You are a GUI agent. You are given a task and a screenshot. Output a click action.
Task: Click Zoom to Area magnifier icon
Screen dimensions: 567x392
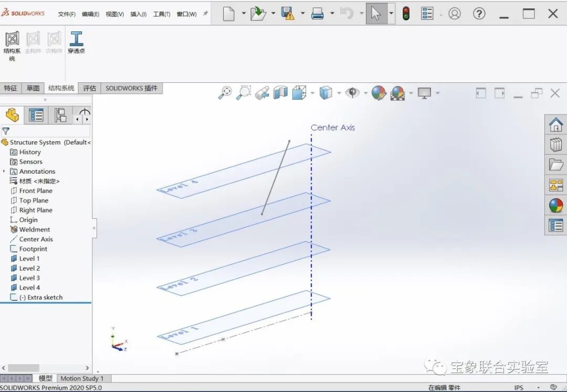coord(244,93)
